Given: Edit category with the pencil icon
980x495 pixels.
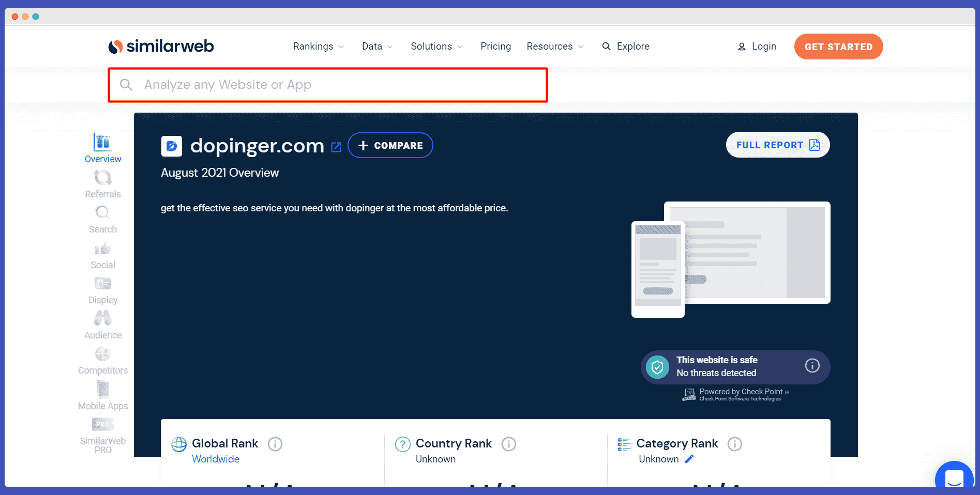Looking at the screenshot, I should click(689, 459).
